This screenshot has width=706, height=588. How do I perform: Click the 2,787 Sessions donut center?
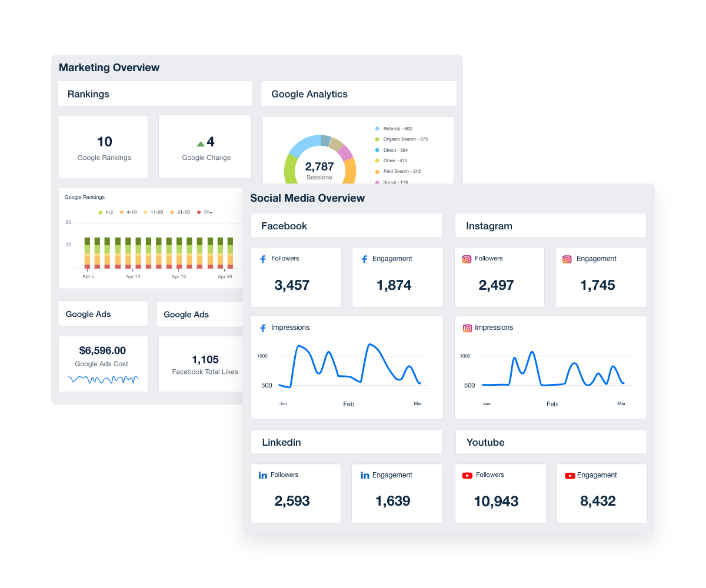pyautogui.click(x=319, y=171)
